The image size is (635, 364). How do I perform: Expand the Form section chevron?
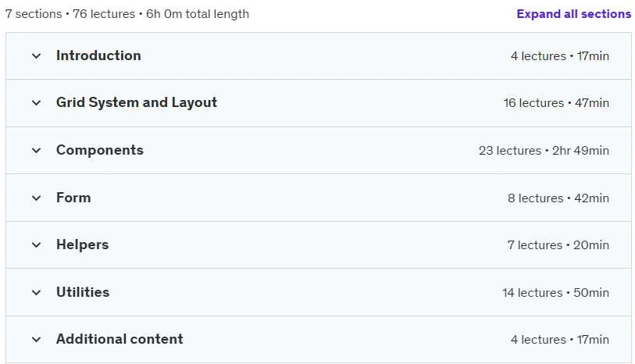[36, 198]
